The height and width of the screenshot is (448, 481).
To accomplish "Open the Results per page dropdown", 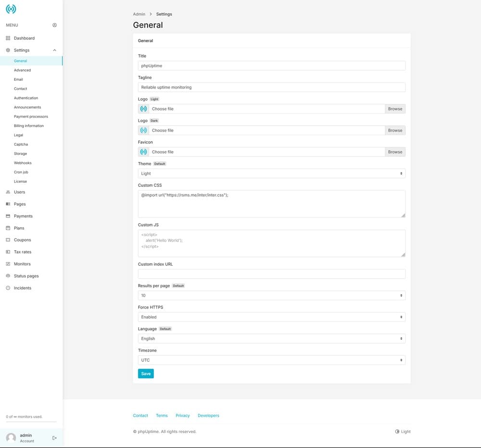I will point(271,295).
